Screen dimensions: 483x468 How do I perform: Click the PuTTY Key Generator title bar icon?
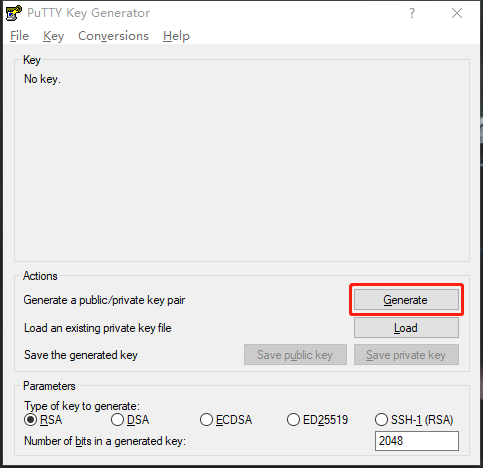tap(14, 13)
